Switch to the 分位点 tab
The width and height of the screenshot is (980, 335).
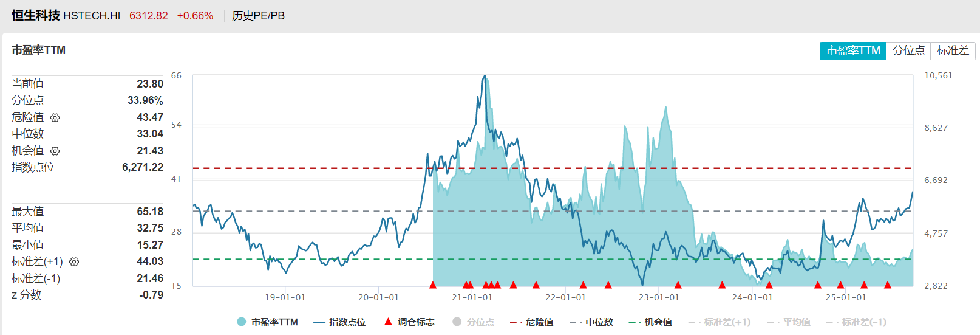point(908,50)
